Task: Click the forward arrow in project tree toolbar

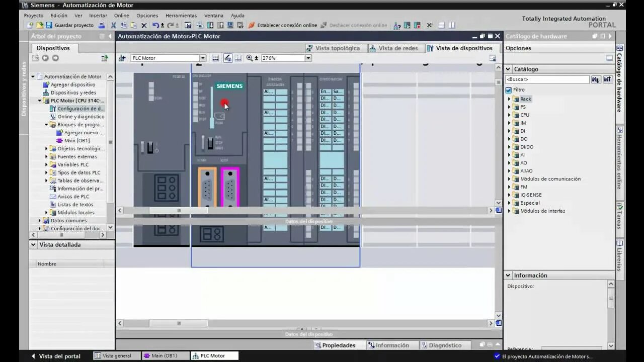Action: point(55,58)
